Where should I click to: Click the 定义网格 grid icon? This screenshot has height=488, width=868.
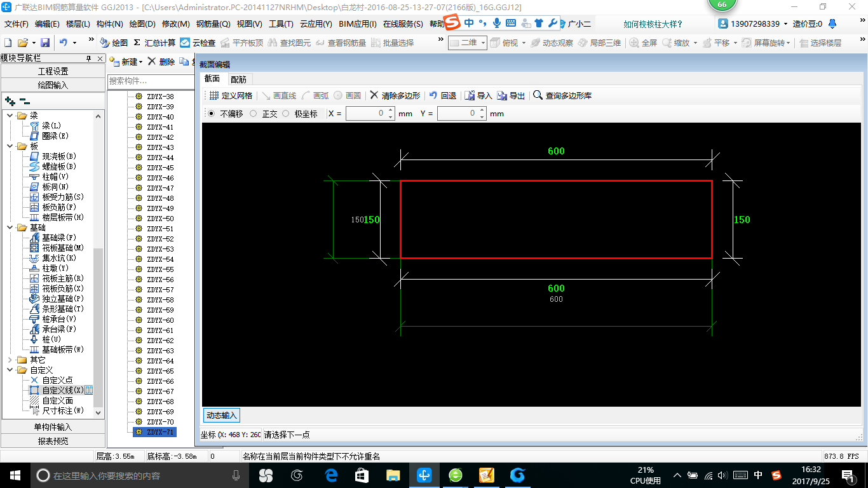click(214, 95)
